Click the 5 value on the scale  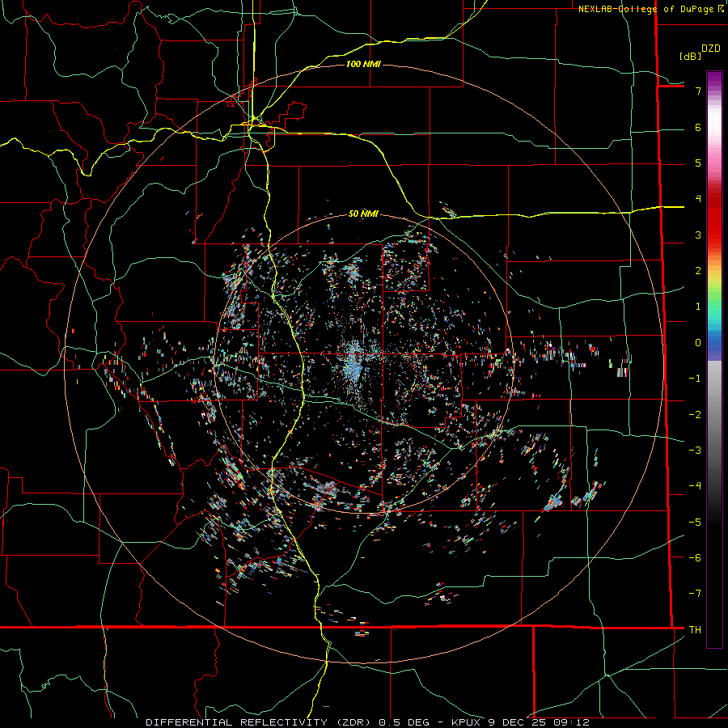tap(698, 163)
